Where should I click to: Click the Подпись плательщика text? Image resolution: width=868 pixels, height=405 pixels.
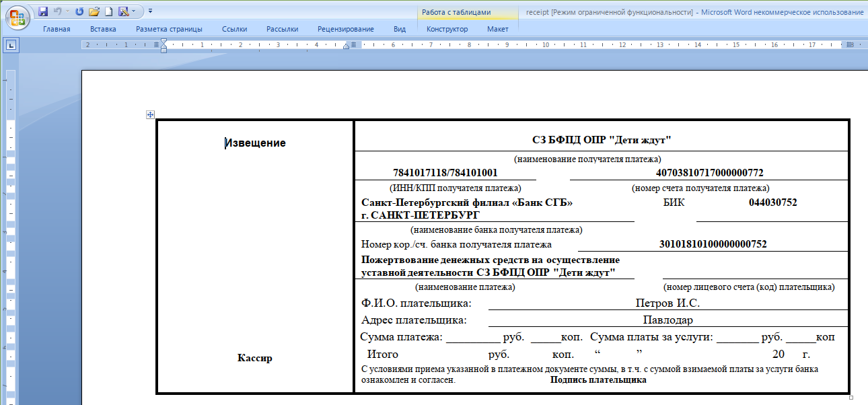point(598,380)
